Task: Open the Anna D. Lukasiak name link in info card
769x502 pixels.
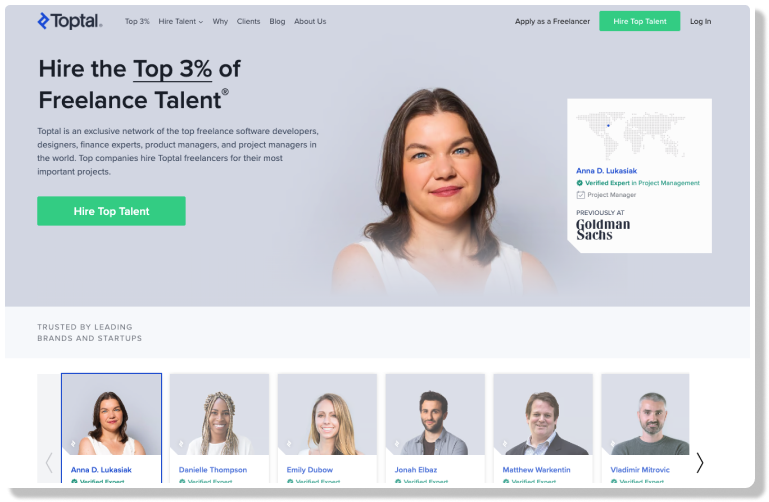Action: tap(606, 171)
